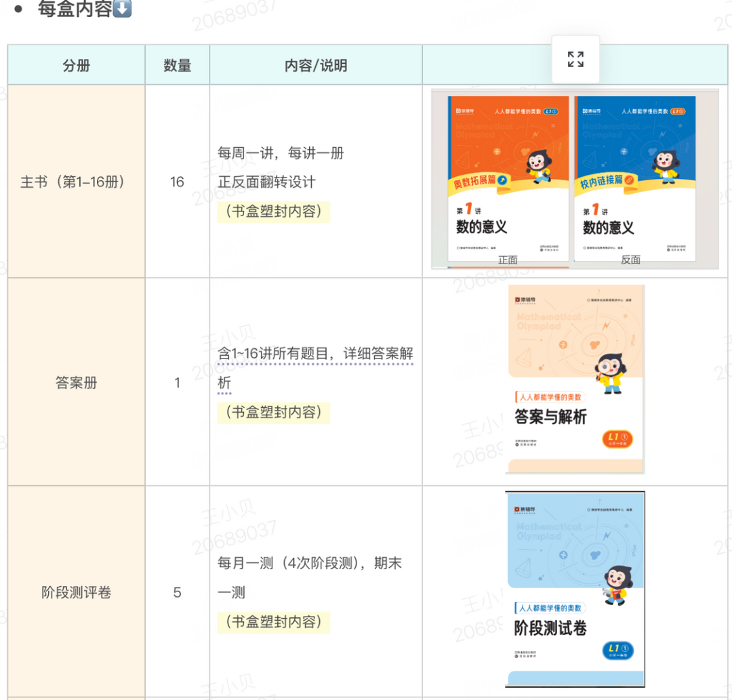Screen dimensions: 732x700
Task: Open the 反面 blue book cover image
Action: (634, 180)
